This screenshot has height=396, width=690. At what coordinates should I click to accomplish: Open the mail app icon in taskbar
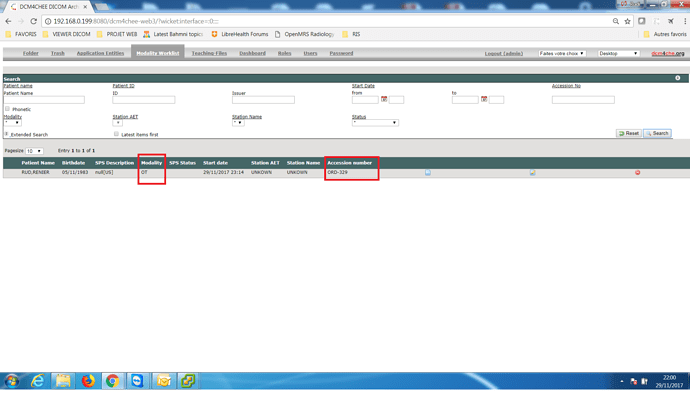(163, 381)
